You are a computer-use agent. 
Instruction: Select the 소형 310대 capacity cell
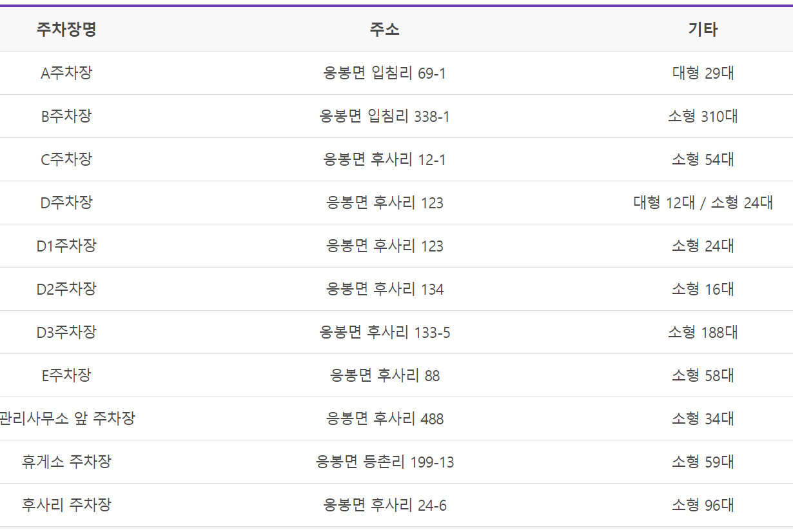(703, 116)
